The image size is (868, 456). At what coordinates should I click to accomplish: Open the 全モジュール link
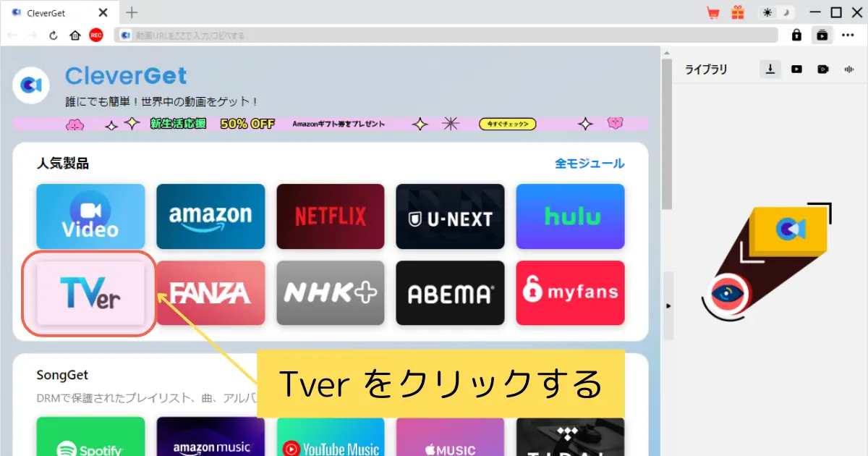590,164
